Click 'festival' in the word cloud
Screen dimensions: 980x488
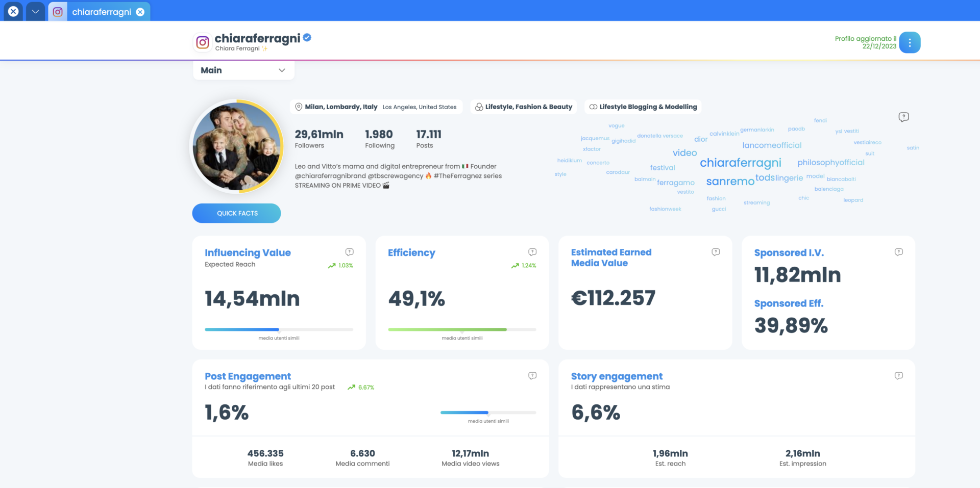pyautogui.click(x=663, y=168)
